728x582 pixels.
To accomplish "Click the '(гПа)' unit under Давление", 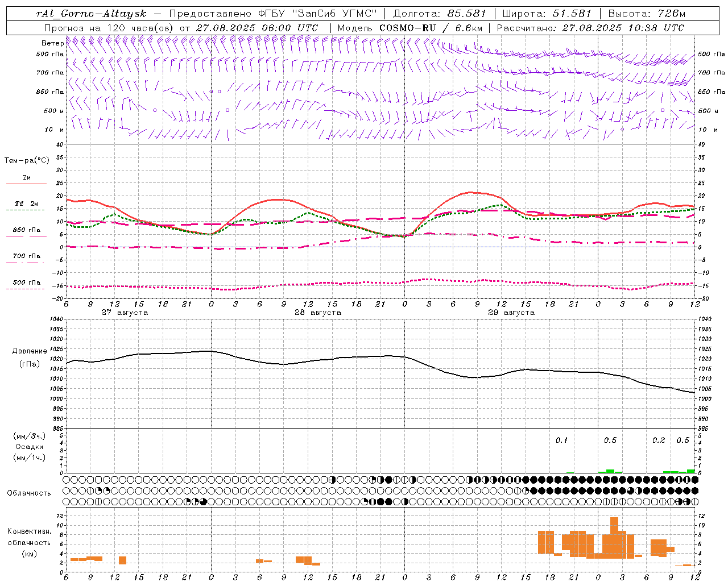I will (x=30, y=364).
